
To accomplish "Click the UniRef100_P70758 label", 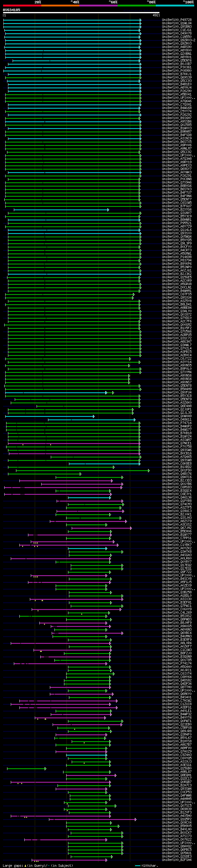I will pyautogui.click(x=177, y=447).
